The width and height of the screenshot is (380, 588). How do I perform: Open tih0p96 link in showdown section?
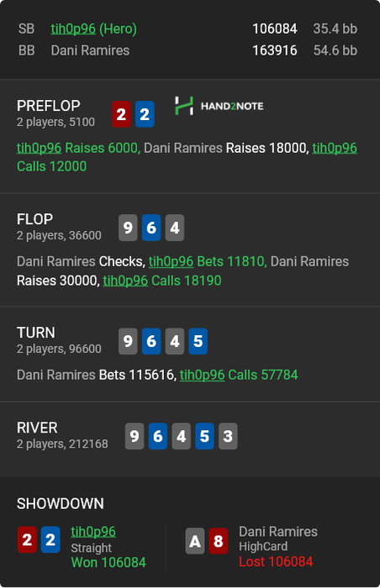[x=93, y=532]
